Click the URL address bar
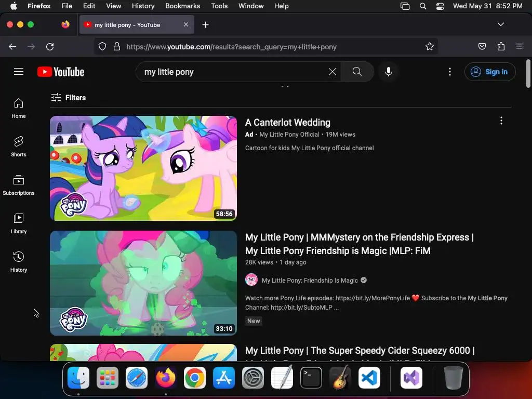This screenshot has width=532, height=399. (265, 46)
